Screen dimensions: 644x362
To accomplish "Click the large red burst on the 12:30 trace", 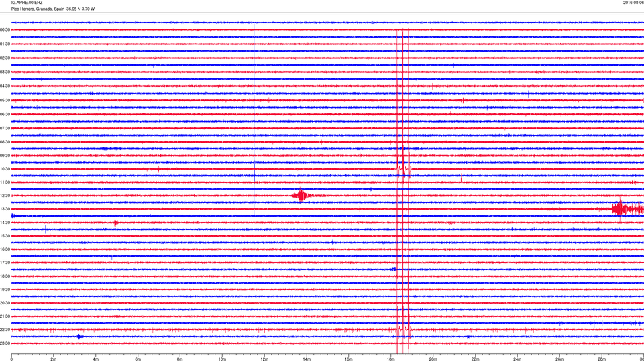I will tap(301, 196).
